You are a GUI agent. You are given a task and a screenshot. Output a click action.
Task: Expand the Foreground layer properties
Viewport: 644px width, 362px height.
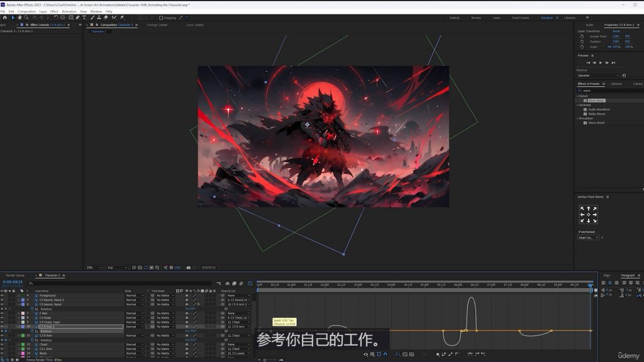19,295
